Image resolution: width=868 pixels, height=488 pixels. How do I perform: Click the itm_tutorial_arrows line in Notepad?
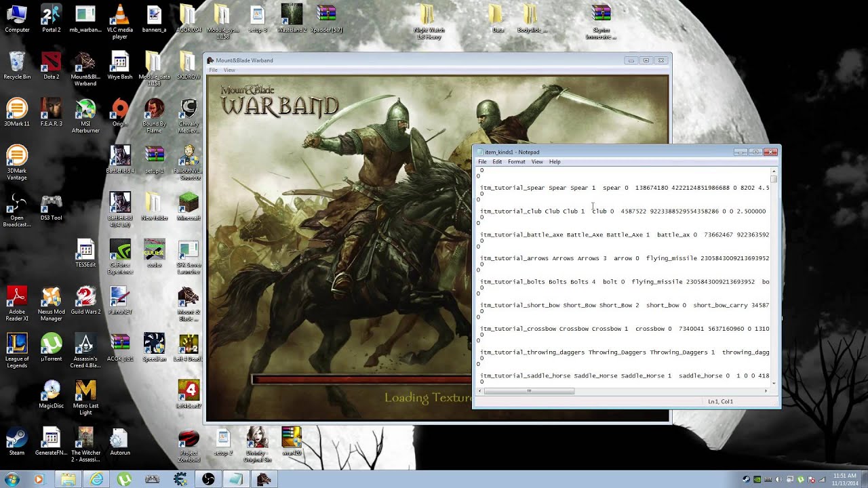[x=625, y=258]
